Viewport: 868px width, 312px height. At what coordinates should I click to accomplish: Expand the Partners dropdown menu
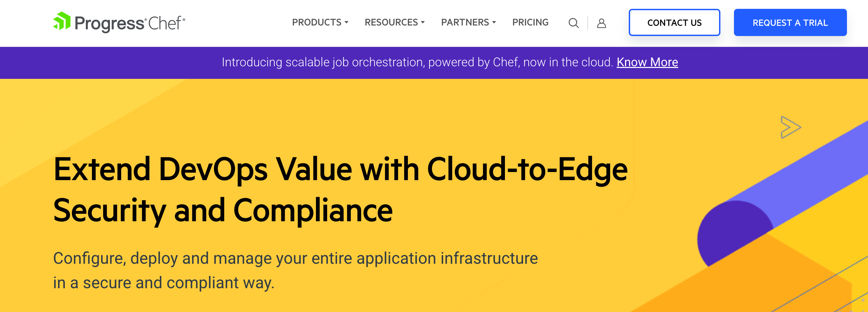click(x=468, y=22)
